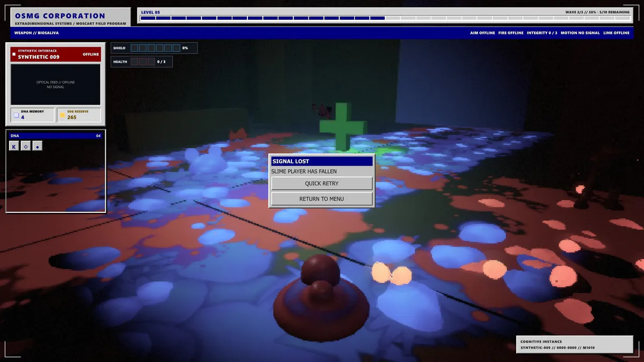The height and width of the screenshot is (362, 644).
Task: Click the 'SYNTHETIC-009 // 0000-0000 // M1010' identifier
Action: click(x=557, y=348)
